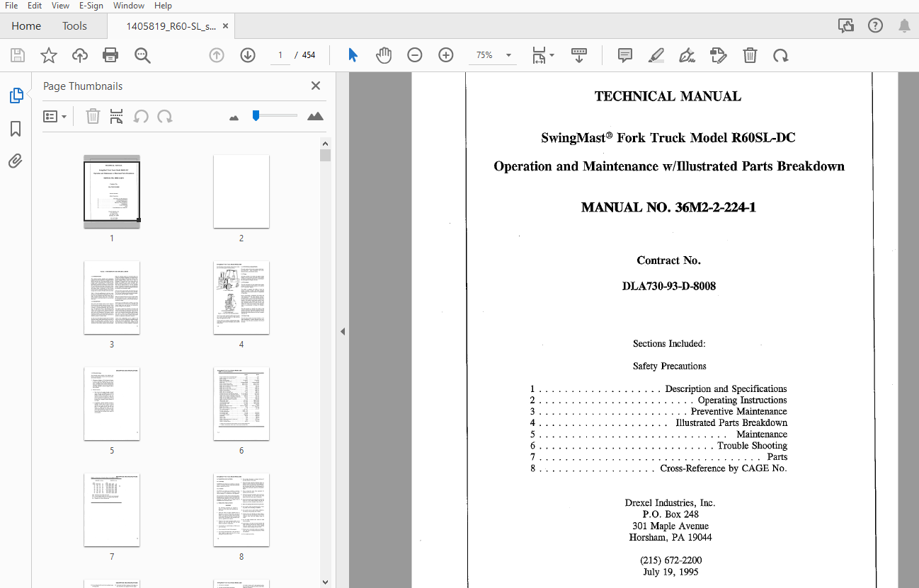Click the fit page scrolling icon
The width and height of the screenshot is (919, 588).
point(540,55)
